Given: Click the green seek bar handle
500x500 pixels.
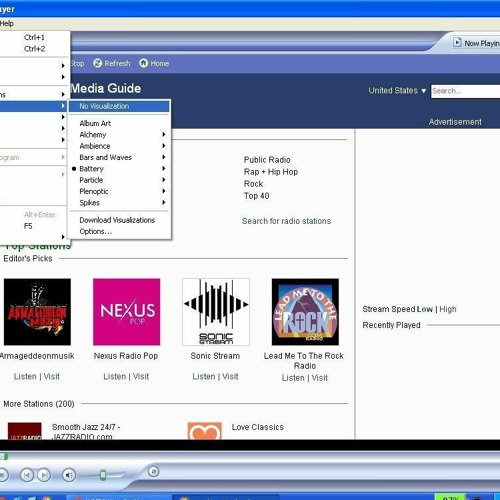Looking at the screenshot, I should coord(5,456).
